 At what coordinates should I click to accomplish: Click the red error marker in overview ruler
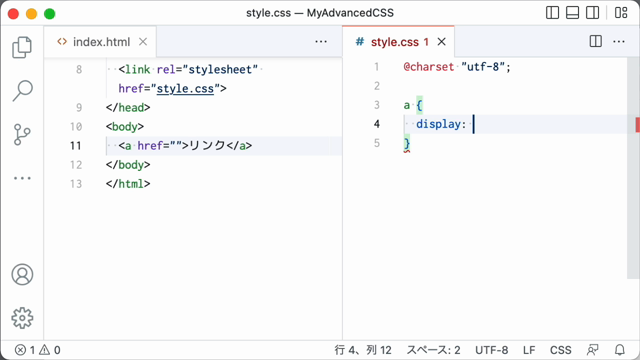(x=637, y=124)
